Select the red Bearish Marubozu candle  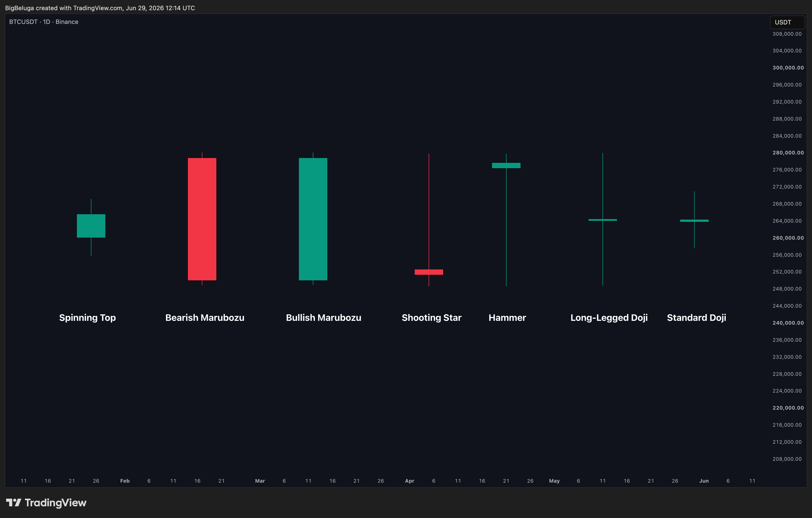(202, 219)
